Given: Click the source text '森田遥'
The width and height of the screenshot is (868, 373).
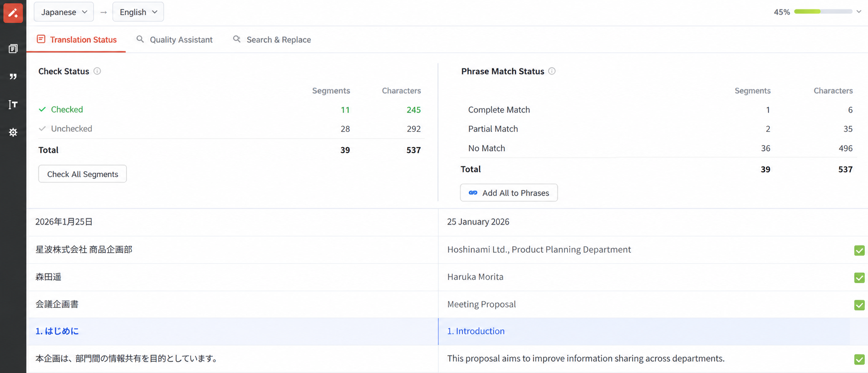Looking at the screenshot, I should [49, 277].
